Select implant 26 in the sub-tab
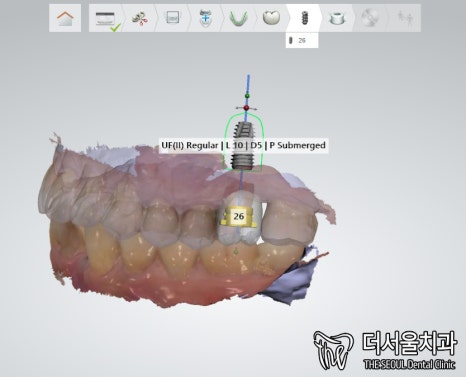 coord(298,40)
